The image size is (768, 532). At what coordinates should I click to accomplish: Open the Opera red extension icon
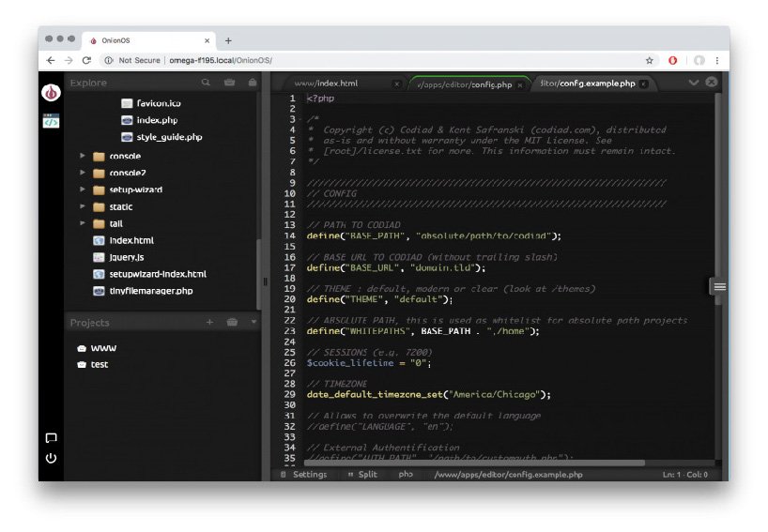[673, 60]
